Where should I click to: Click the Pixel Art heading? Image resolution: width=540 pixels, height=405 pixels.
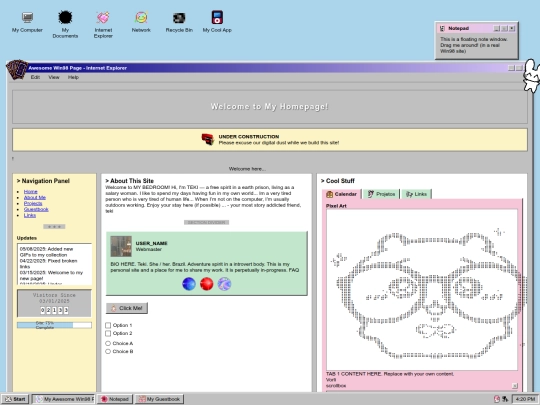(336, 206)
